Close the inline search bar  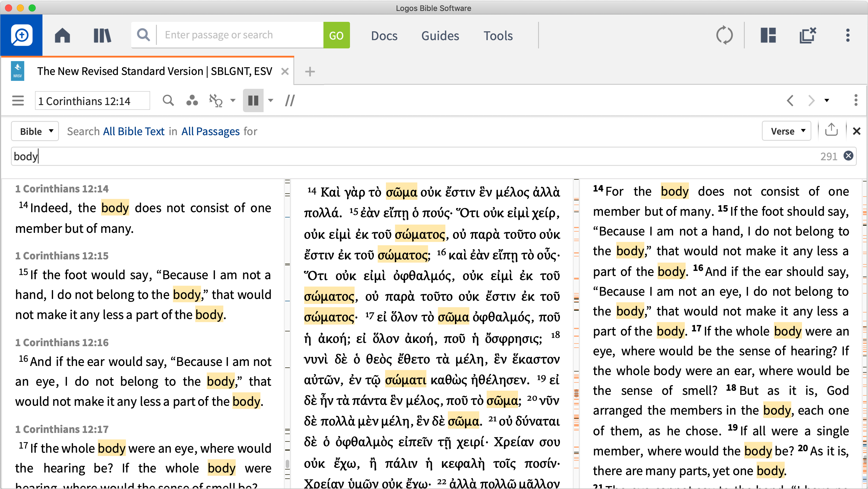[857, 131]
